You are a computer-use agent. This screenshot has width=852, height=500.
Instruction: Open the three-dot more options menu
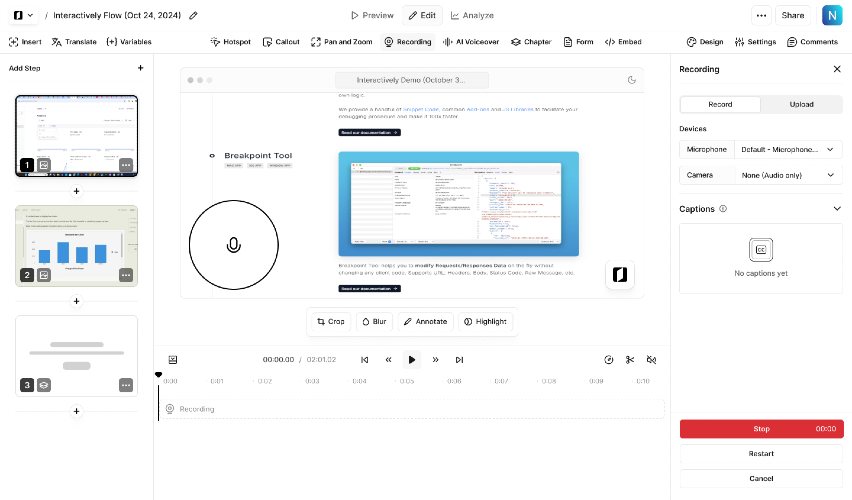coord(761,15)
